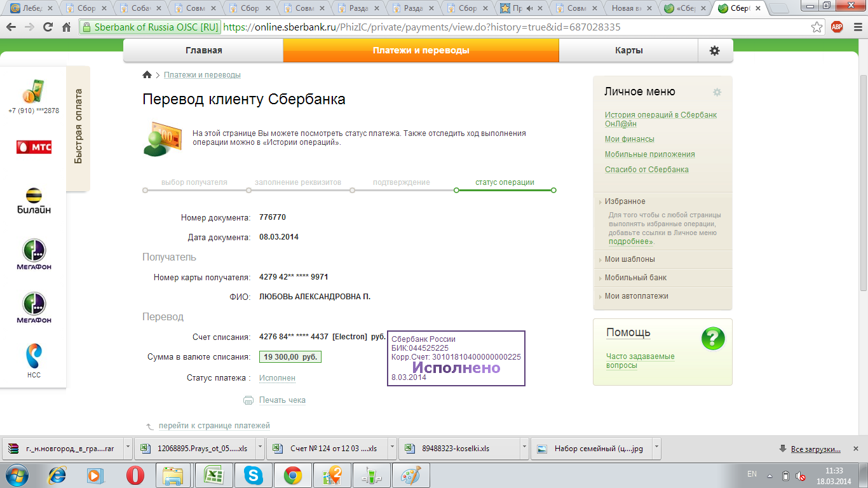Viewport: 868px width, 488px height.
Task: Switch to Карты tab
Action: [628, 51]
